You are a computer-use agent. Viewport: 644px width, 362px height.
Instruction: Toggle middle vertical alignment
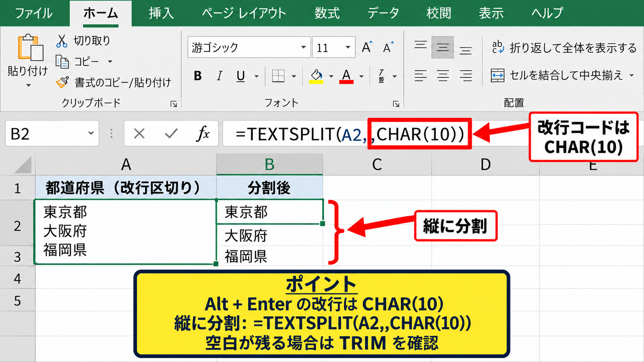click(x=443, y=47)
